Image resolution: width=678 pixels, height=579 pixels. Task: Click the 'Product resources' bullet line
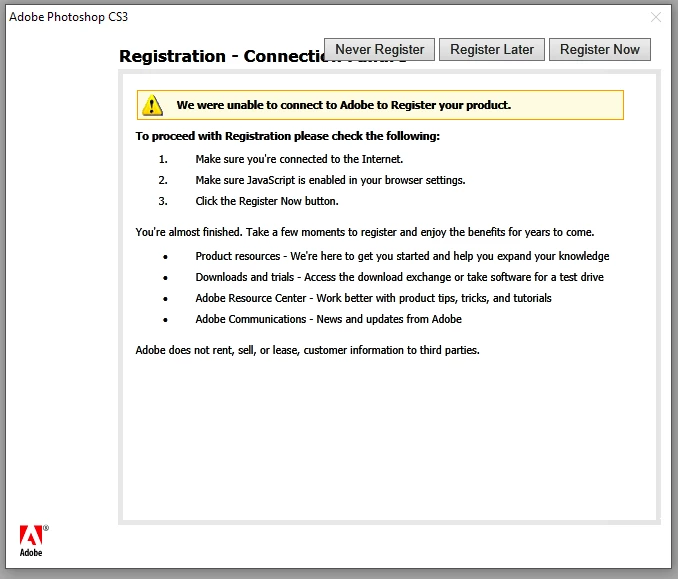[402, 256]
